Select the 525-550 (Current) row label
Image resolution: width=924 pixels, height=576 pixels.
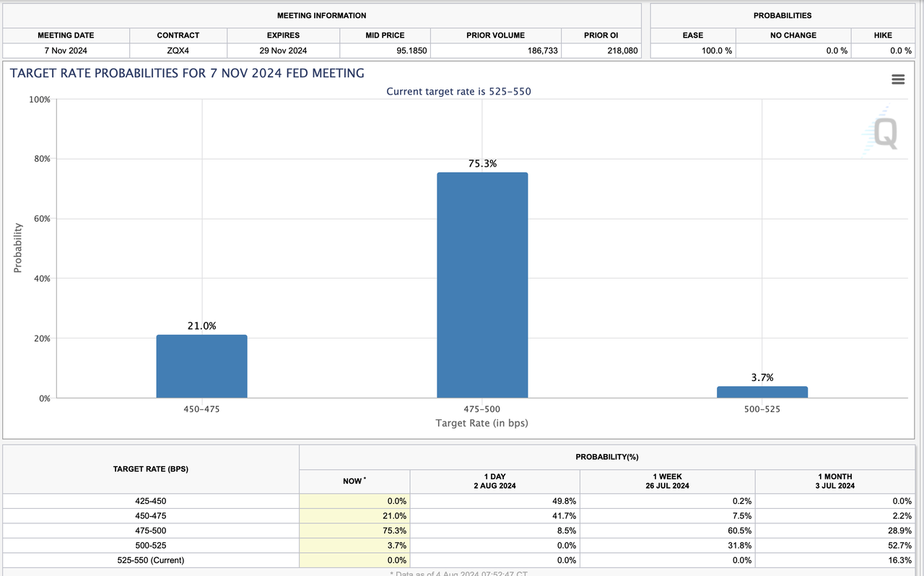[151, 560]
